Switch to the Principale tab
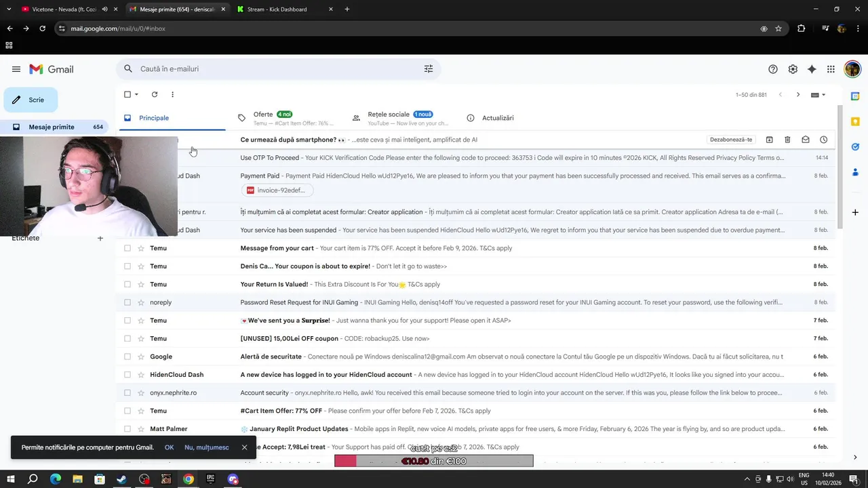Image resolution: width=868 pixels, height=488 pixels. (x=171, y=118)
